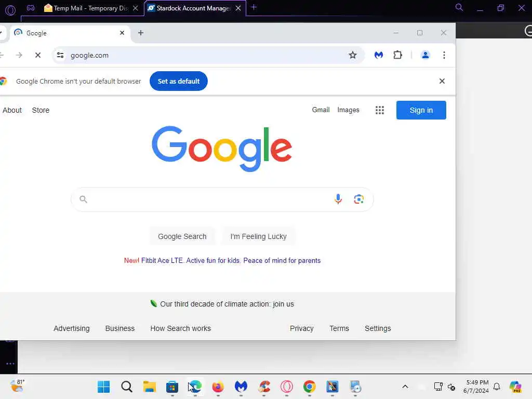
Task: Open Google Chrome from the taskbar
Action: pyautogui.click(x=310, y=387)
